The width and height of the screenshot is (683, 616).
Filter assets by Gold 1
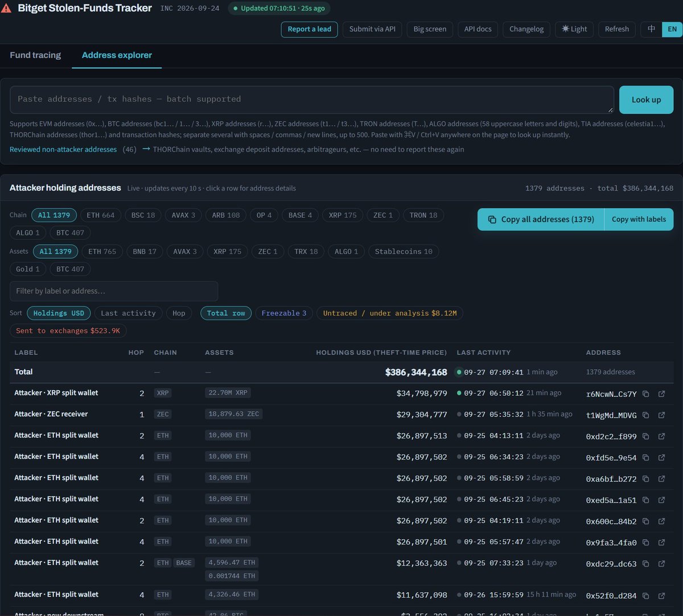tap(28, 269)
